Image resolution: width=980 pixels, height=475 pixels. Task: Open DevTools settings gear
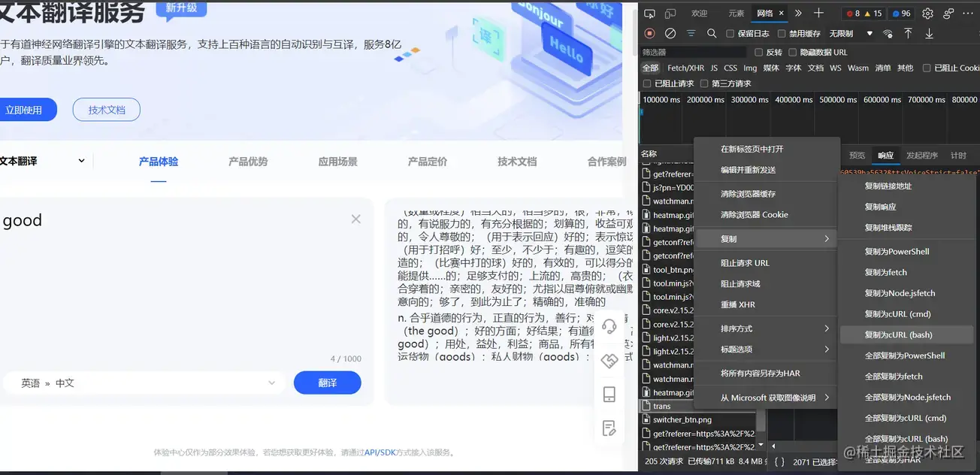click(x=927, y=14)
